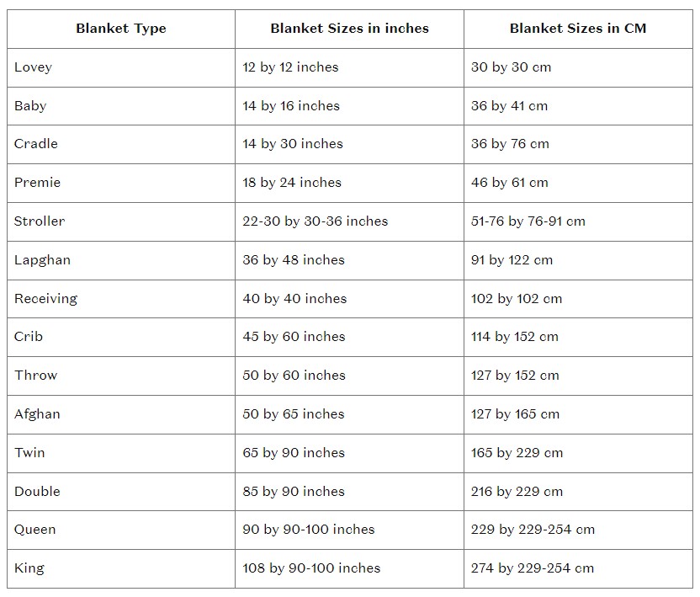Select the Lovey row label
This screenshot has height=597, width=700.
[33, 67]
